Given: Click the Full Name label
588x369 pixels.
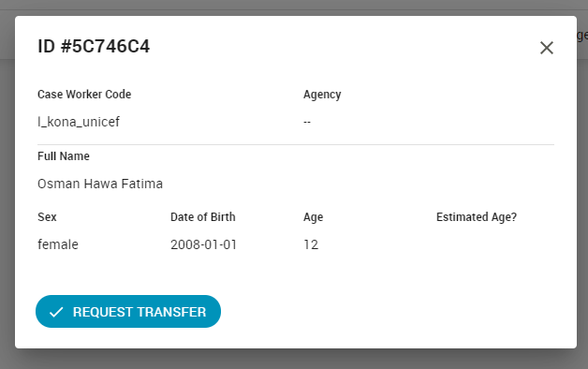Looking at the screenshot, I should 64,156.
